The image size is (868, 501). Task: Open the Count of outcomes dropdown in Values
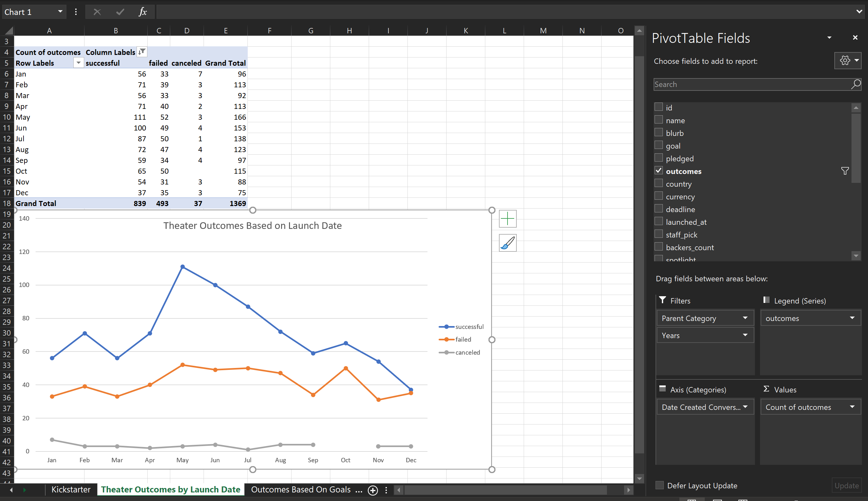click(x=852, y=407)
